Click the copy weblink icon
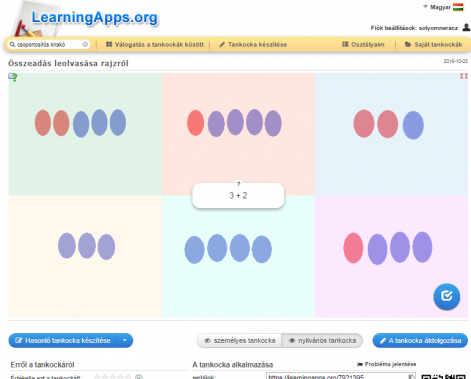This screenshot has width=471, height=379. 412,376
